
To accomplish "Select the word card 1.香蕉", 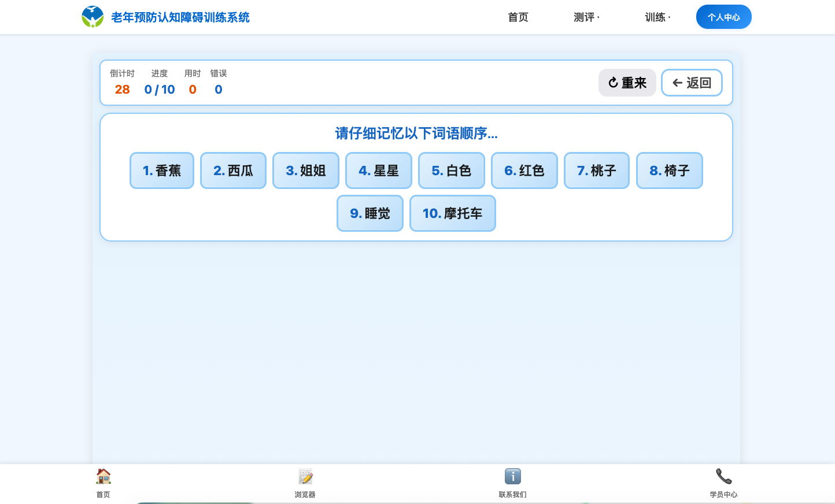I will 162,171.
